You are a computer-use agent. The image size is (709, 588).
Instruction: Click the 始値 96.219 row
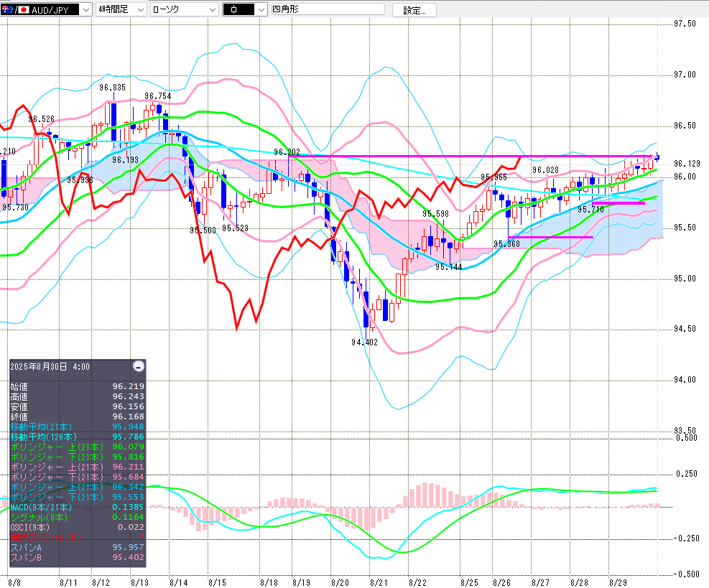78,386
